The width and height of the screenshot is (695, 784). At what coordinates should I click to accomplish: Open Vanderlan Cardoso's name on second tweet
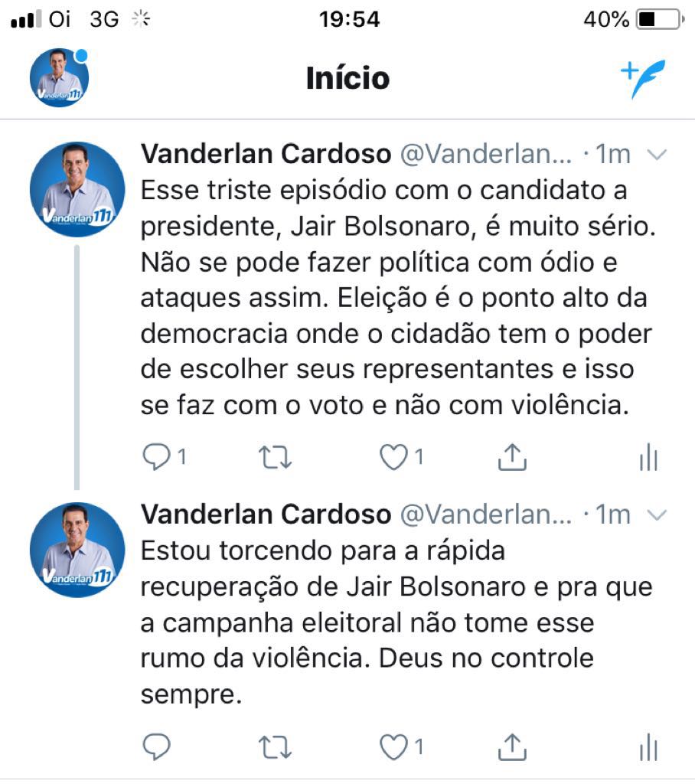click(x=266, y=514)
